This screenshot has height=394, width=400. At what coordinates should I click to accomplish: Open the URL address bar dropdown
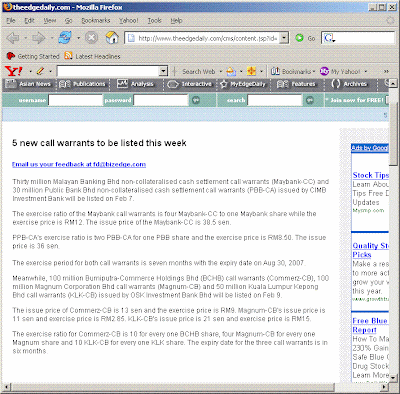tap(284, 38)
